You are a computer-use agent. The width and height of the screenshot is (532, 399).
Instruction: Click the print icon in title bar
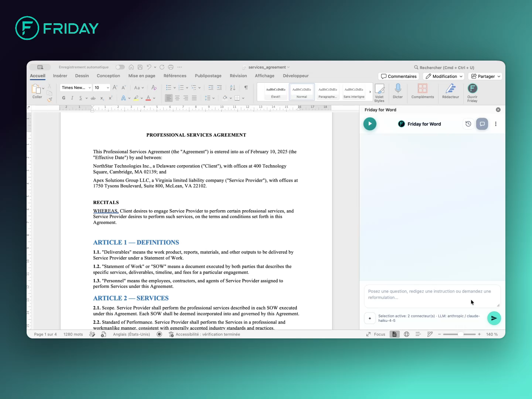click(x=171, y=67)
